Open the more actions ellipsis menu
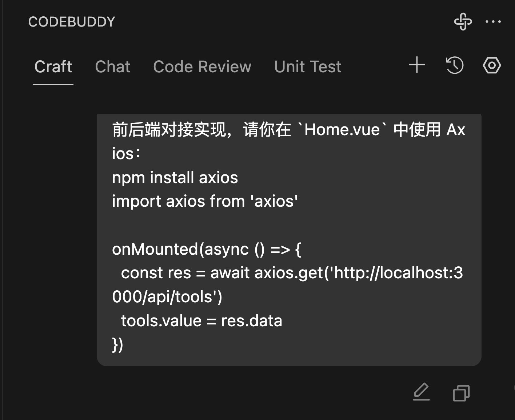The height and width of the screenshot is (420, 515). tap(493, 22)
